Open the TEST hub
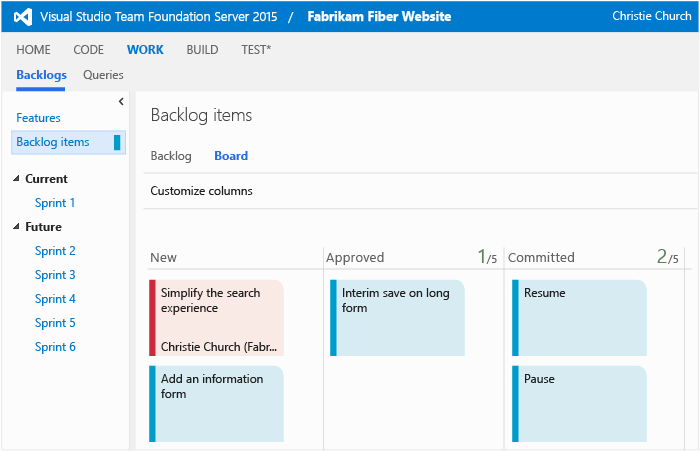Screen dimensions: 700x451 255,50
